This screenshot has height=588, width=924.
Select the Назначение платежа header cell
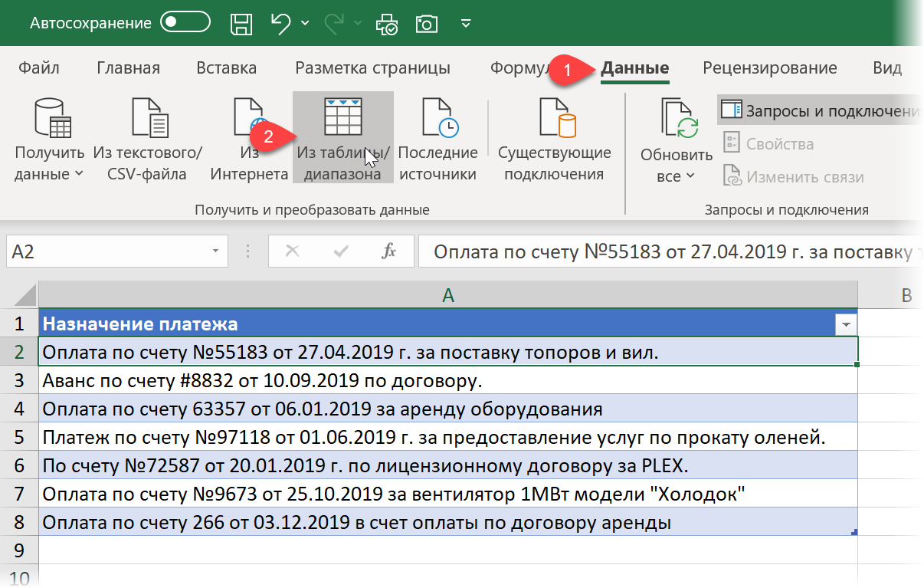(x=448, y=324)
